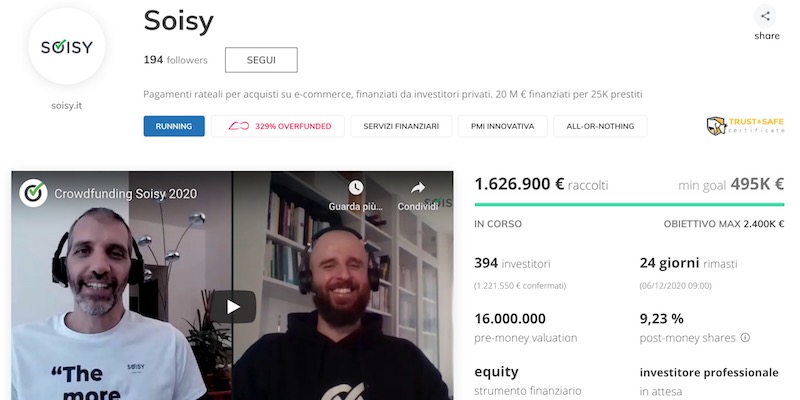Image resolution: width=800 pixels, height=400 pixels.
Task: Follow the campaign with SEGUI button
Action: click(x=261, y=60)
